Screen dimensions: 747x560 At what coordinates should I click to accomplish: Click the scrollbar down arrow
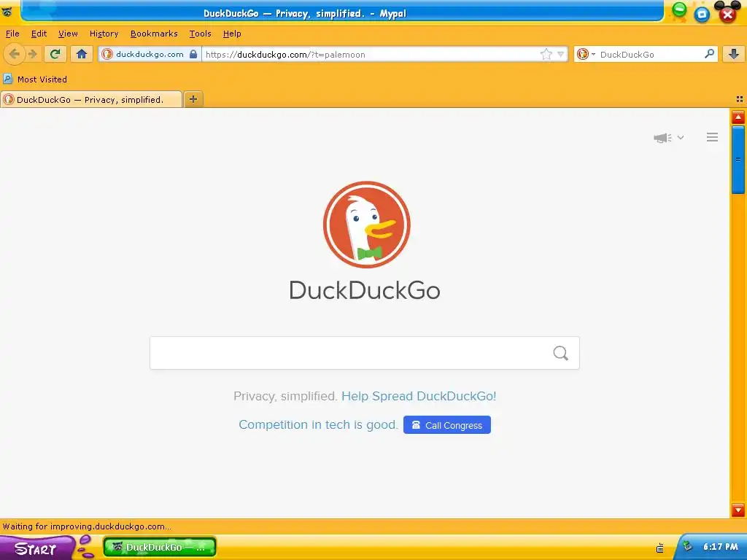[x=738, y=510]
